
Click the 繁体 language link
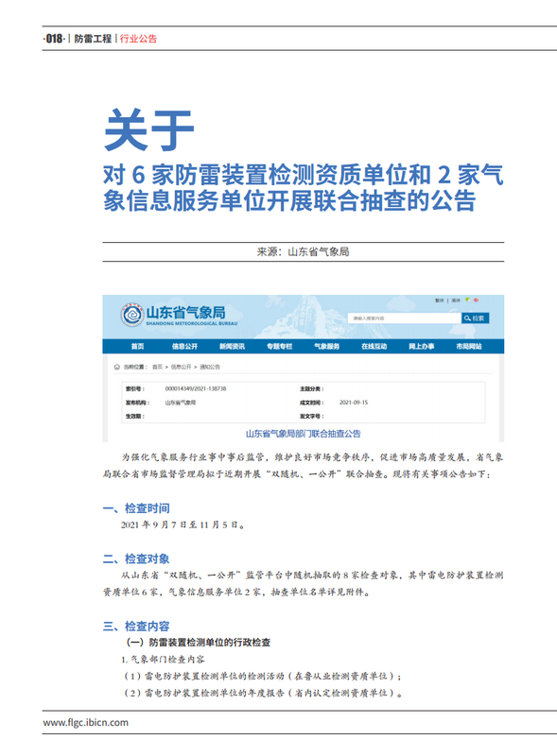(439, 301)
